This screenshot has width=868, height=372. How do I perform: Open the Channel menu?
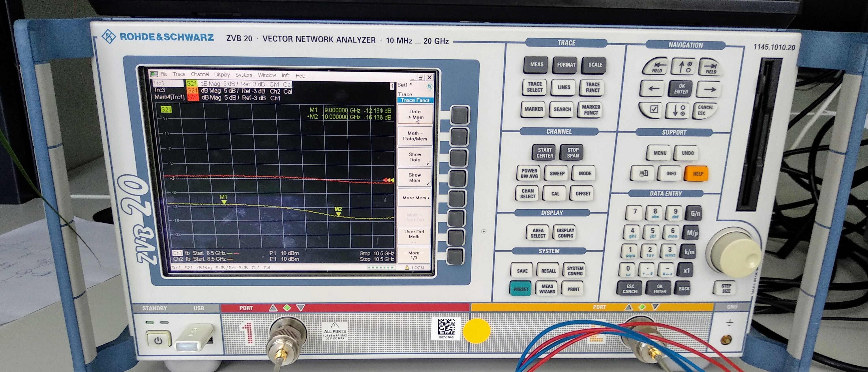[x=199, y=75]
